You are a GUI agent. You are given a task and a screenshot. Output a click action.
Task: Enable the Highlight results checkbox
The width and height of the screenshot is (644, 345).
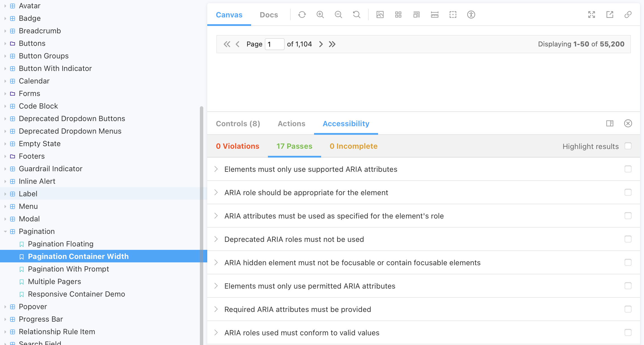pos(628,146)
